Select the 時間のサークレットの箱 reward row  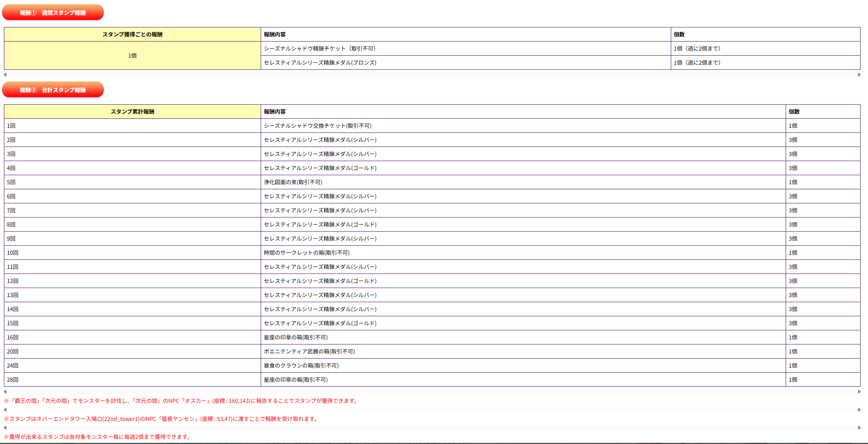[307, 253]
